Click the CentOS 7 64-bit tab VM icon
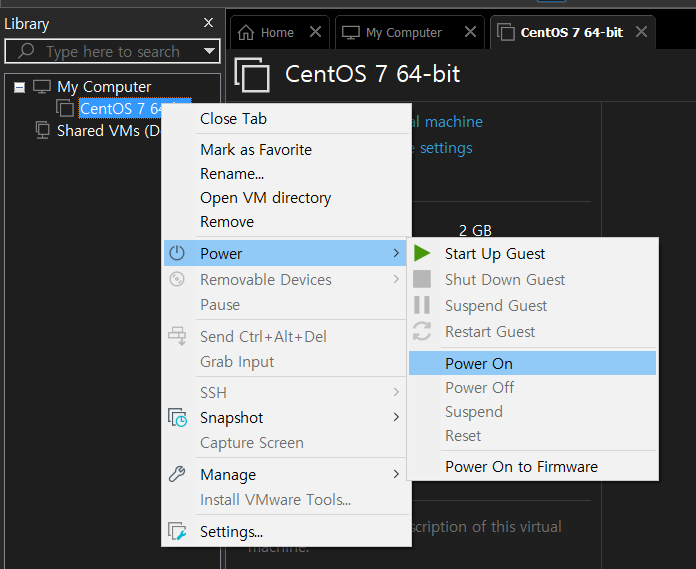Image resolution: width=696 pixels, height=569 pixels. coord(506,32)
